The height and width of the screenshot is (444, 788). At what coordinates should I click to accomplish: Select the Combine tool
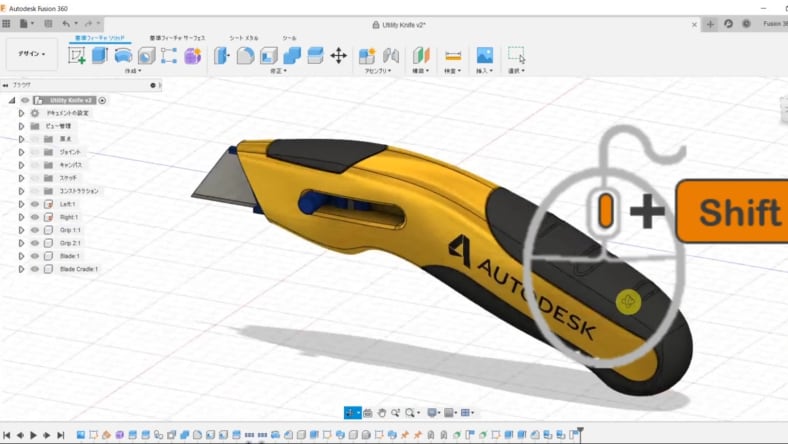[x=292, y=55]
